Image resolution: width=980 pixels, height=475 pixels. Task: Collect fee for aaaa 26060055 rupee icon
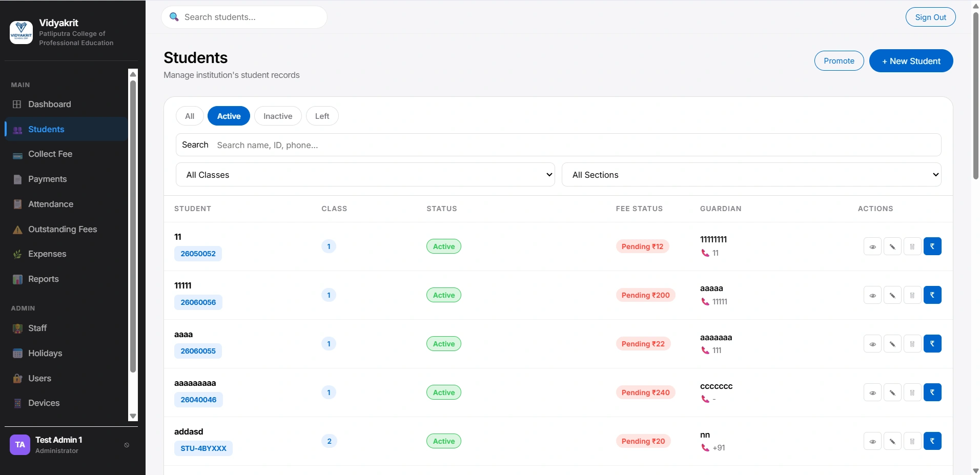[932, 344]
